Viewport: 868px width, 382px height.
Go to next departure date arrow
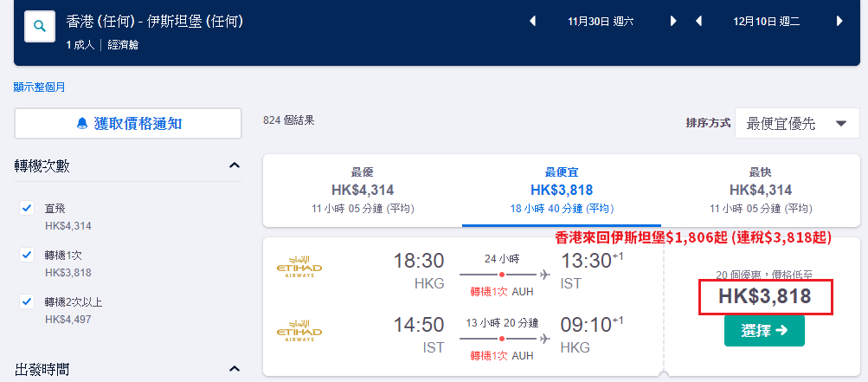(x=673, y=21)
